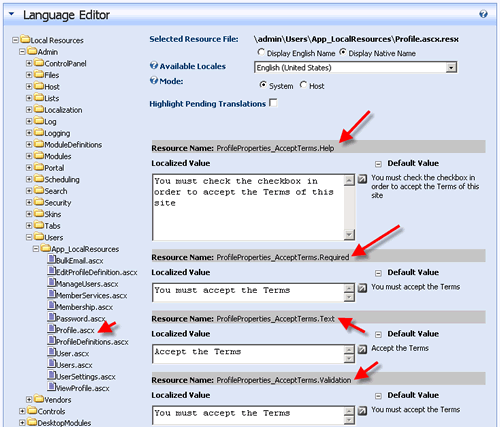Viewport: 500px width, 427px height.
Task: Click the help icon in Language Editor header
Action: click(483, 14)
